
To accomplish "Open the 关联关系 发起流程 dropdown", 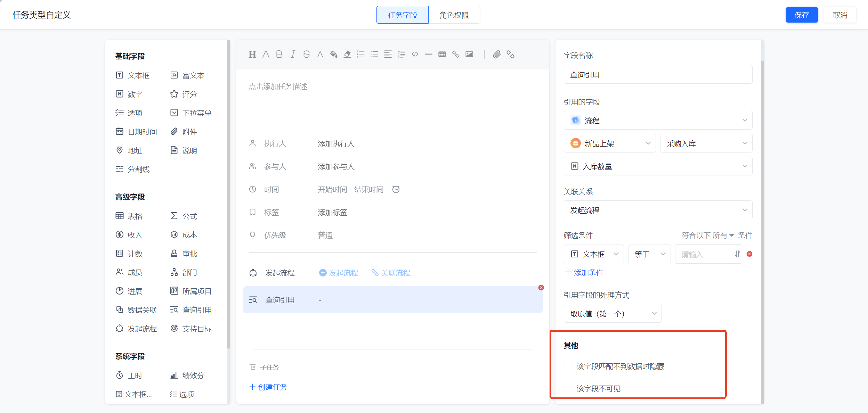I will [x=658, y=210].
